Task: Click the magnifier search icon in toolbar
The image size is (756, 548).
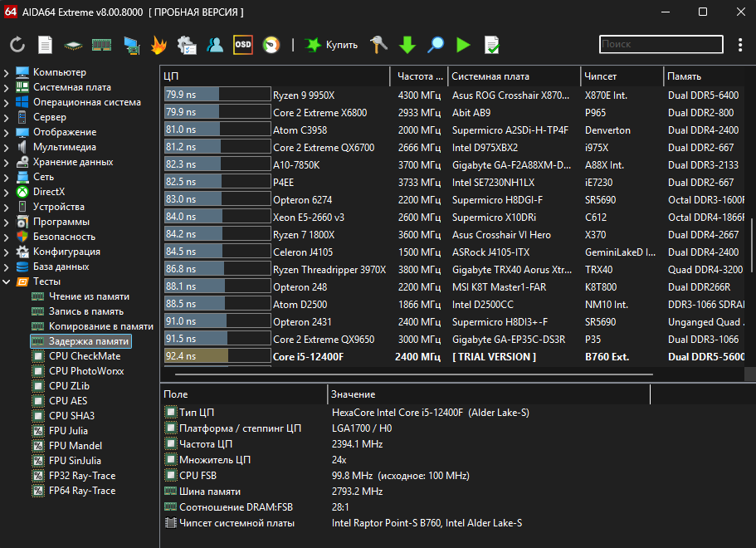Action: (435, 45)
